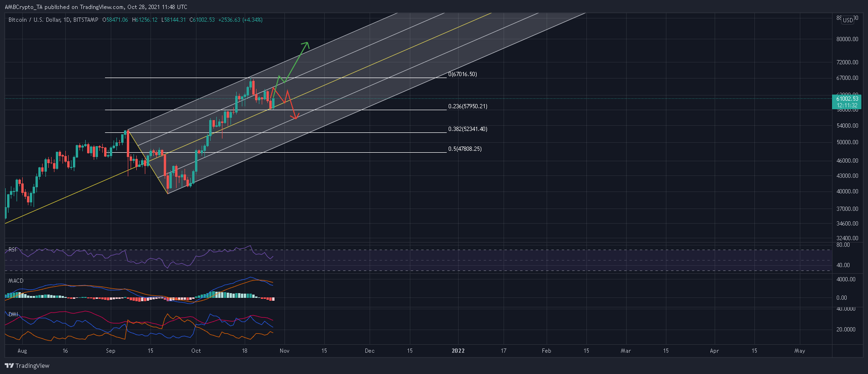Select the Fib level label 0.5(47808.25)
The height and width of the screenshot is (374, 868).
click(465, 149)
